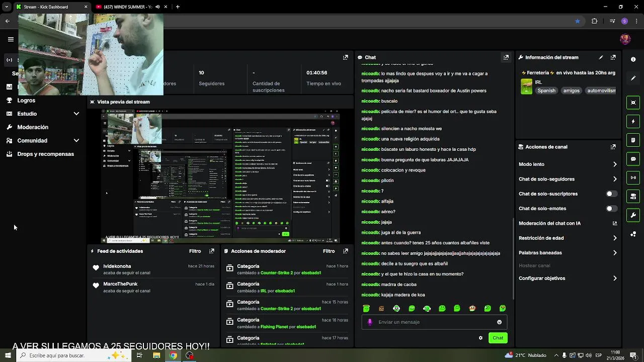
Task: Click the stream preview video thumbnail
Action: point(220,176)
